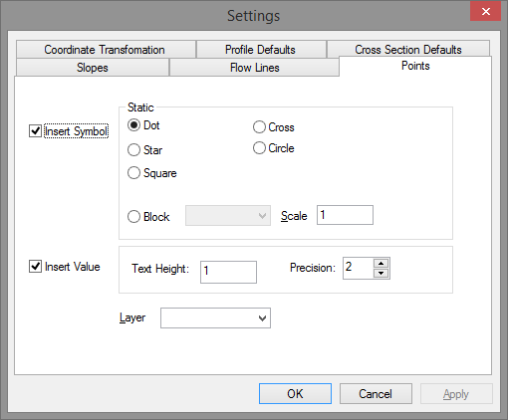Screen dimensions: 508x420
Task: Switch to the Slopes tab
Action: [93, 68]
